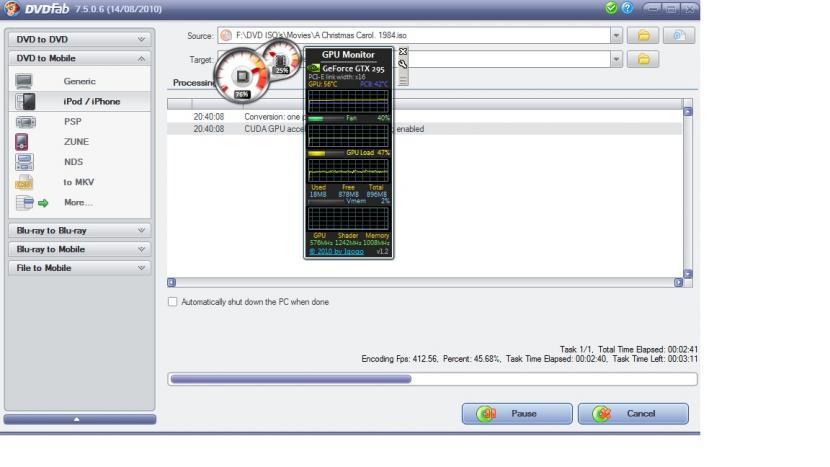This screenshot has width=830, height=467.
Task: Expand the Blu-ray to Blu-ray section
Action: pos(79,230)
